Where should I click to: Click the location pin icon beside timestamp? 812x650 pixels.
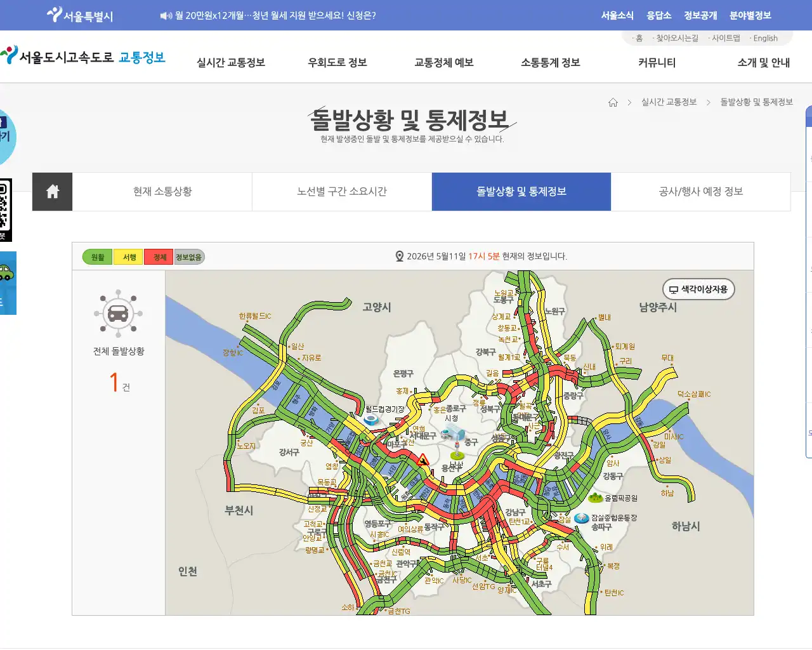pos(400,256)
